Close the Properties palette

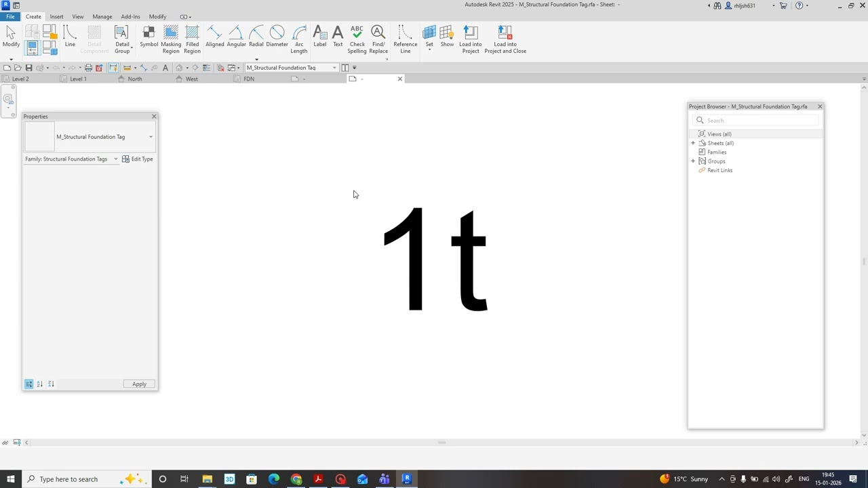154,117
